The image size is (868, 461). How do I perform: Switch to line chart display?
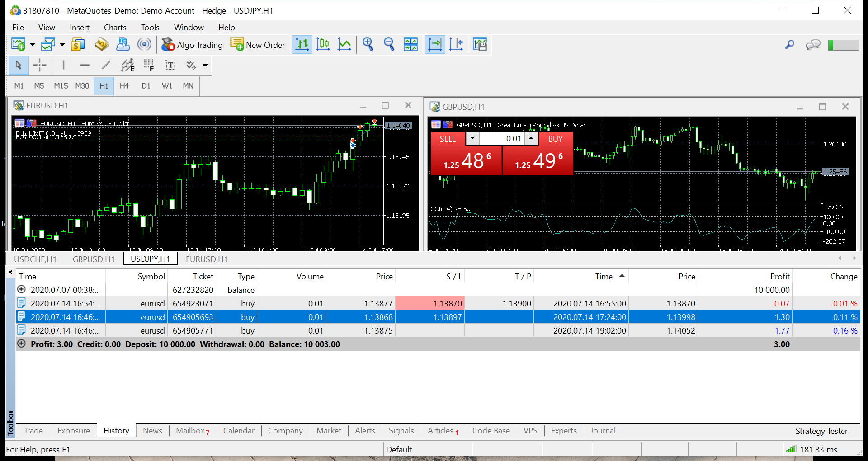coord(344,44)
